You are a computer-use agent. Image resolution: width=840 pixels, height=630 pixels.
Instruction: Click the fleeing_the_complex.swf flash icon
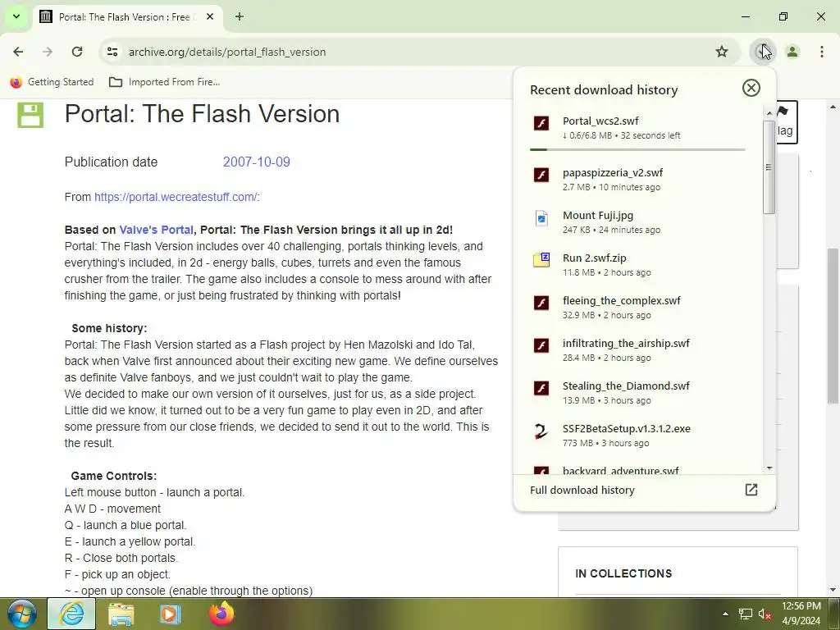click(x=541, y=303)
